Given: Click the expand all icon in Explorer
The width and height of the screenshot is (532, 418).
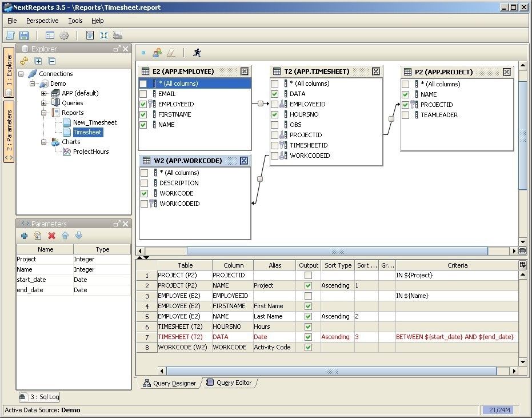Looking at the screenshot, I should click(x=38, y=61).
